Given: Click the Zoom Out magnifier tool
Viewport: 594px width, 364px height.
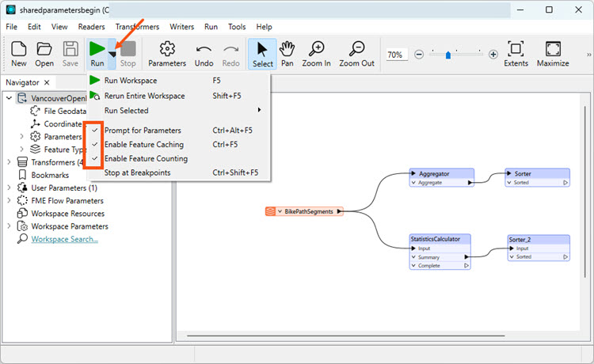Looking at the screenshot, I should pos(356,54).
